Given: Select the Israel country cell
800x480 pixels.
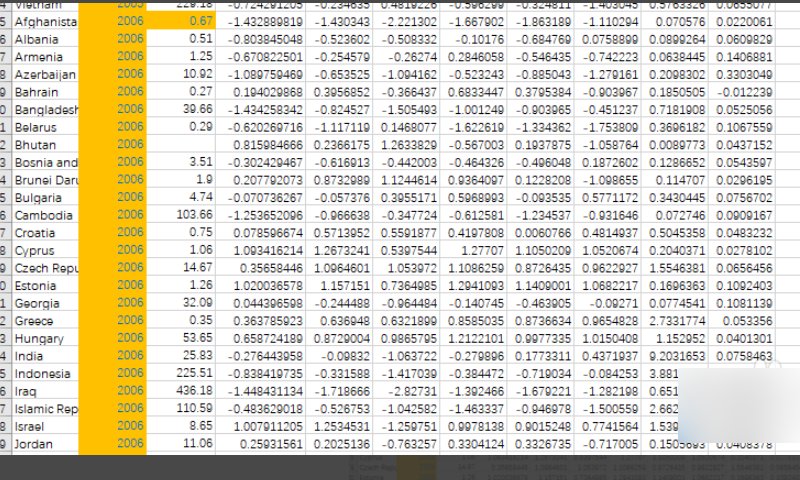Looking at the screenshot, I should coord(43,426).
